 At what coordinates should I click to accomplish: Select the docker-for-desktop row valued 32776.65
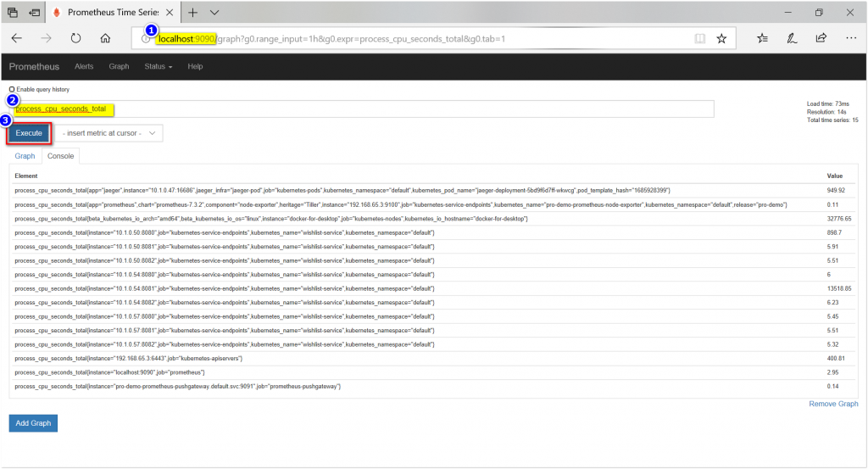pyautogui.click(x=432, y=219)
